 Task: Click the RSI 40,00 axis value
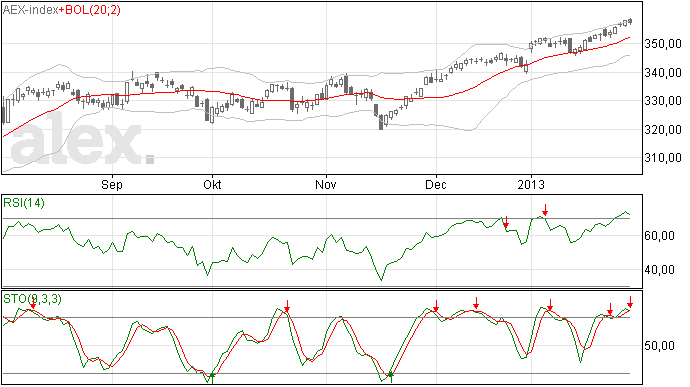pos(660,270)
